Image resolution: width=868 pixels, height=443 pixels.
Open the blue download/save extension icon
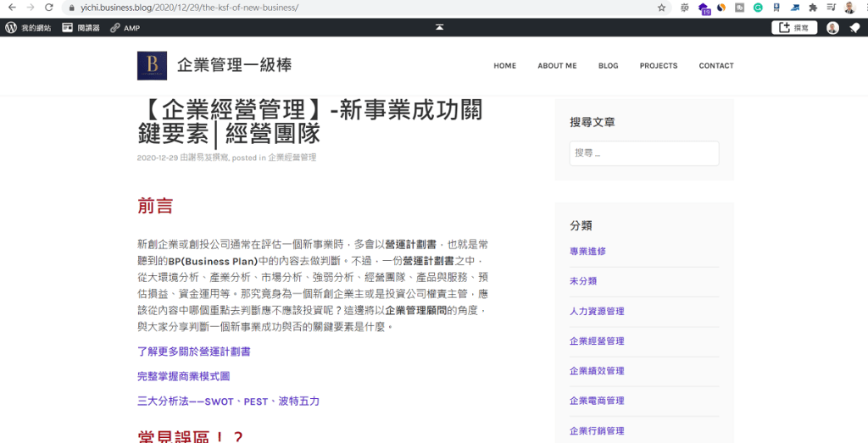pos(776,8)
